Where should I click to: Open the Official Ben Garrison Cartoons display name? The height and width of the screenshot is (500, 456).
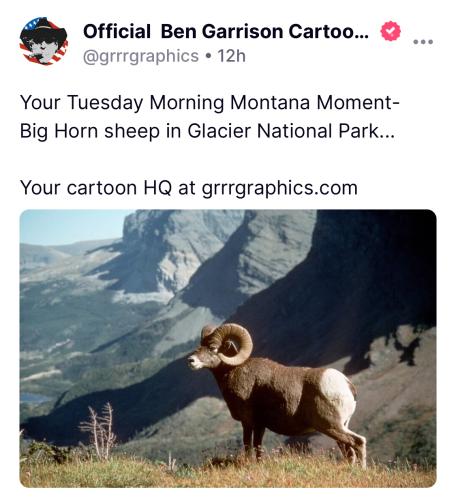pos(226,31)
